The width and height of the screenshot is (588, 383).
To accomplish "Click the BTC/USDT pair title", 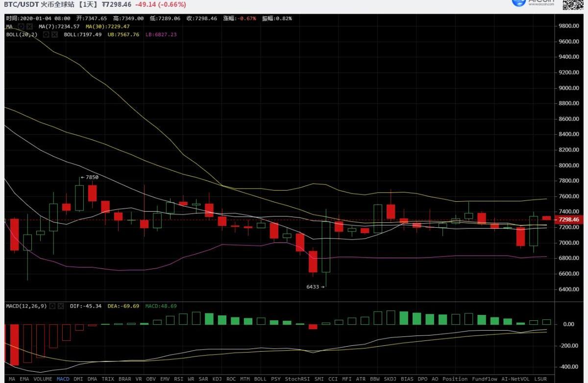I will (19, 4).
